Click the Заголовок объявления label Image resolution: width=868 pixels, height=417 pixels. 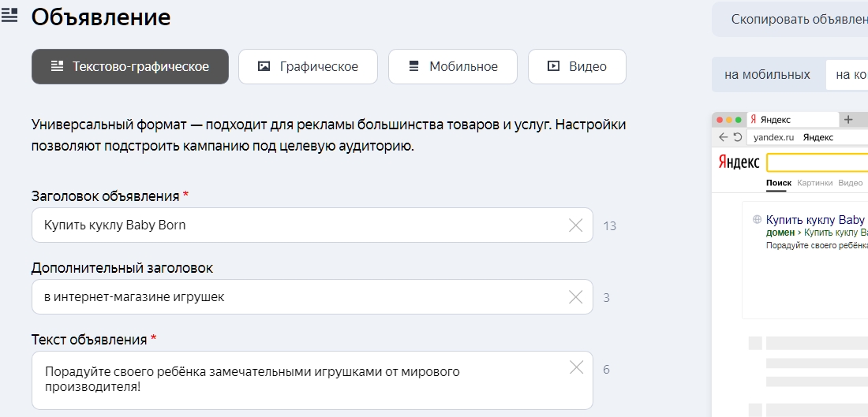tap(105, 196)
